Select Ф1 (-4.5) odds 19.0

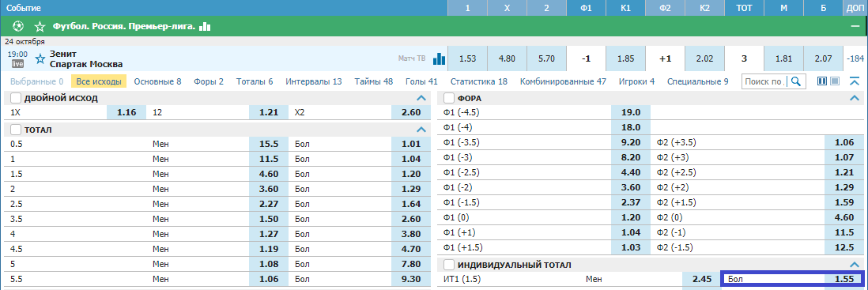click(x=631, y=111)
